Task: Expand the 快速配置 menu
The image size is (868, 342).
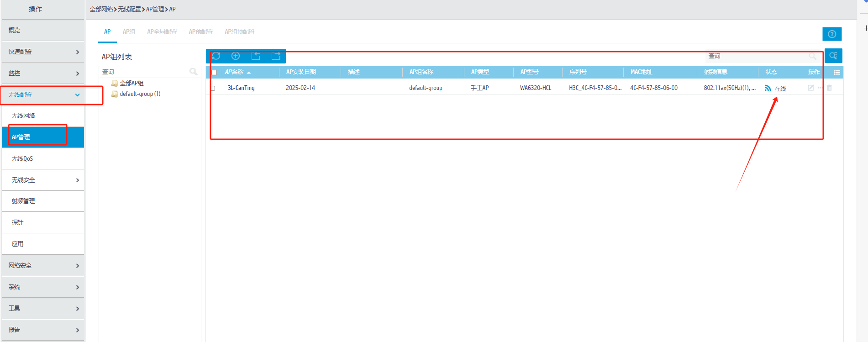Action: click(43, 52)
